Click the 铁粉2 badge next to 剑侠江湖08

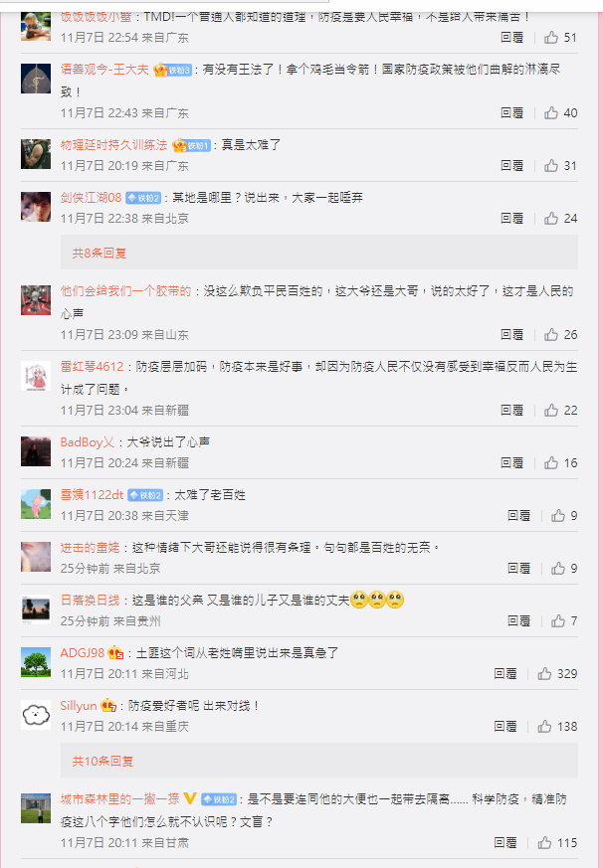(x=143, y=198)
